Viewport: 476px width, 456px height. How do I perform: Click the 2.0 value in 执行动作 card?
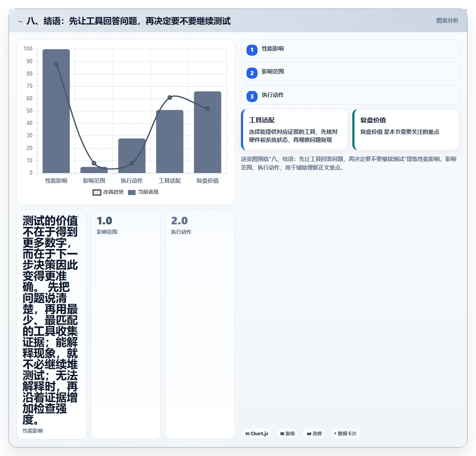pyautogui.click(x=179, y=221)
